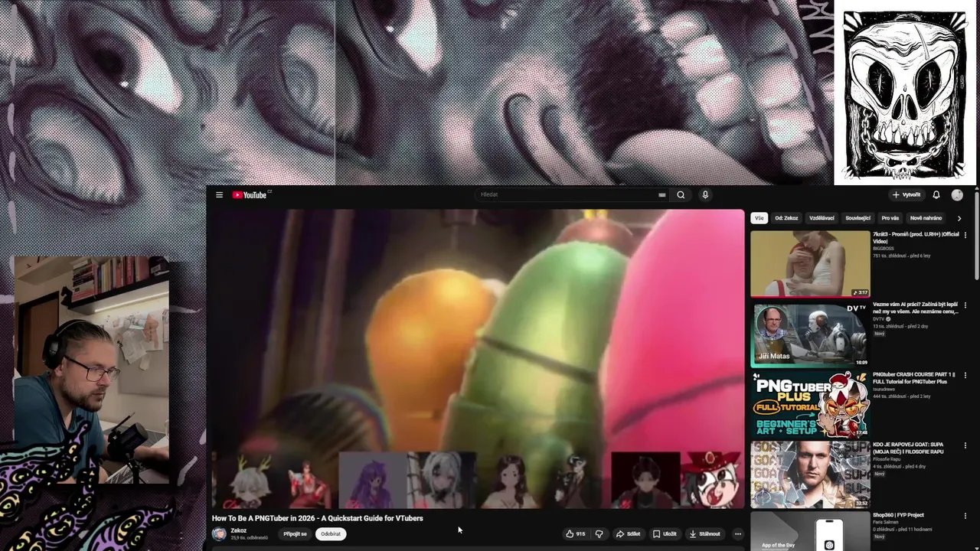The width and height of the screenshot is (980, 551).
Task: Open the KDO JE RAPOVEJ GOAT thumbnail
Action: tap(810, 474)
